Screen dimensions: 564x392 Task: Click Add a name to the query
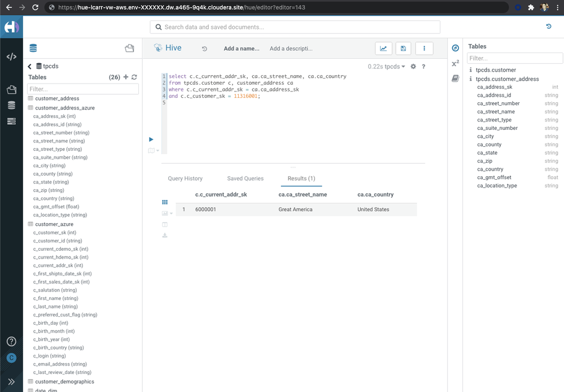click(242, 49)
